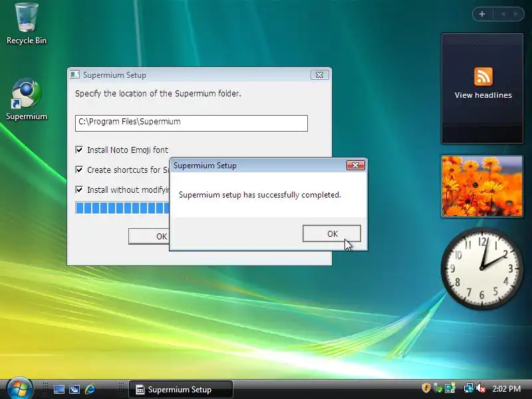The image size is (532, 399).
Task: Click OK button in background setup window
Action: (149, 236)
